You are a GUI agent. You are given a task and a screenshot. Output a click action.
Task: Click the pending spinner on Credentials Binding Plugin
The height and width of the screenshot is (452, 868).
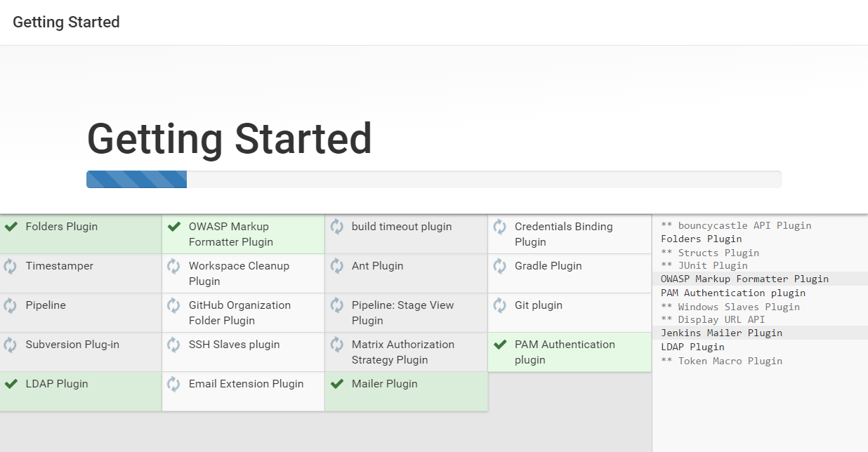pos(499,227)
